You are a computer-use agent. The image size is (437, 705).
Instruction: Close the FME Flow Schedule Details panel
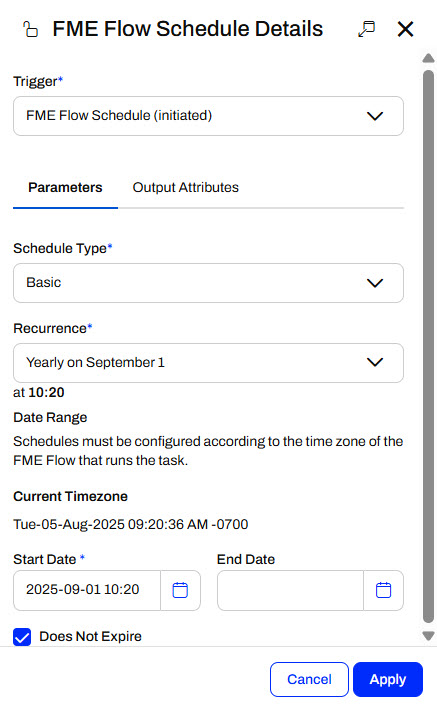pyautogui.click(x=406, y=29)
